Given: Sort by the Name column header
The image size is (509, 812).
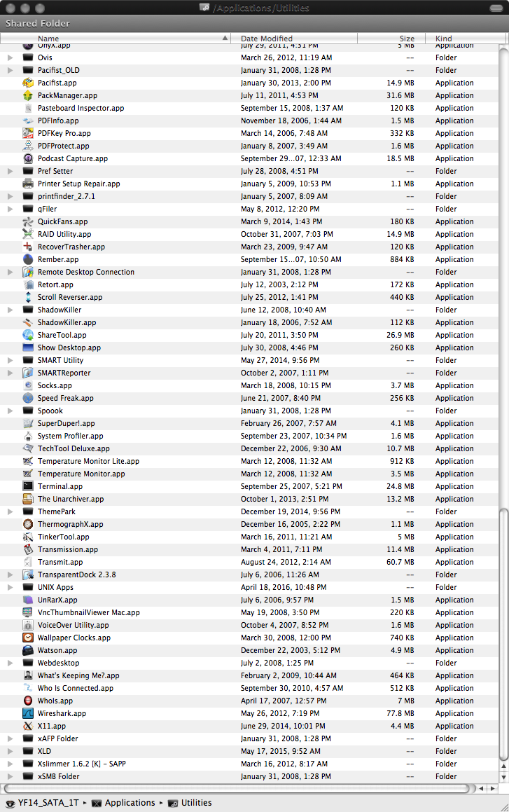Looking at the screenshot, I should pos(115,39).
